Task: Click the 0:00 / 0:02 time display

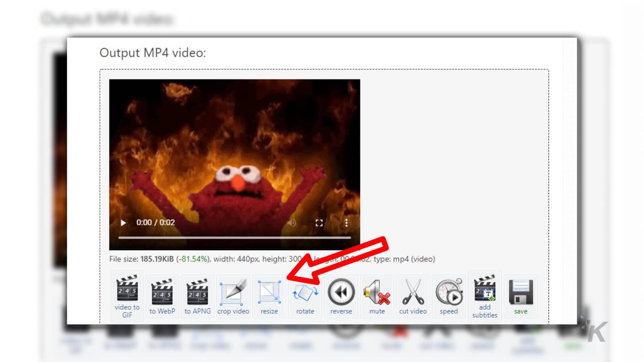Action: (x=155, y=222)
